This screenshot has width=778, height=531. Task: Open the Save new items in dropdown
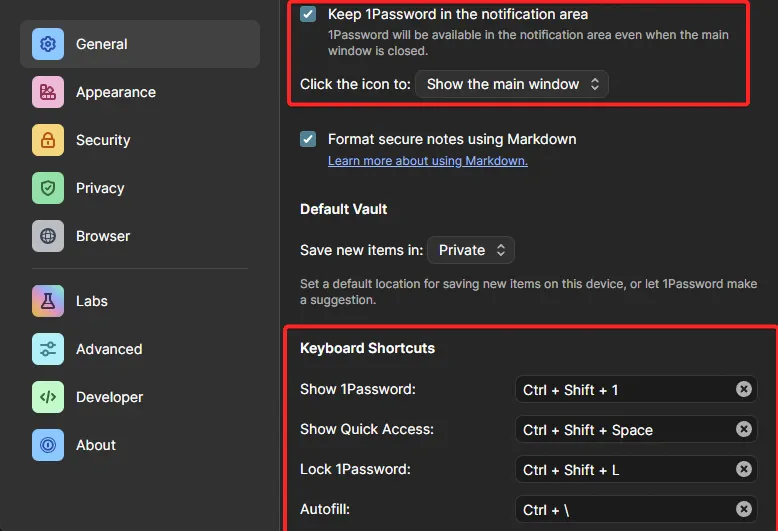point(470,250)
